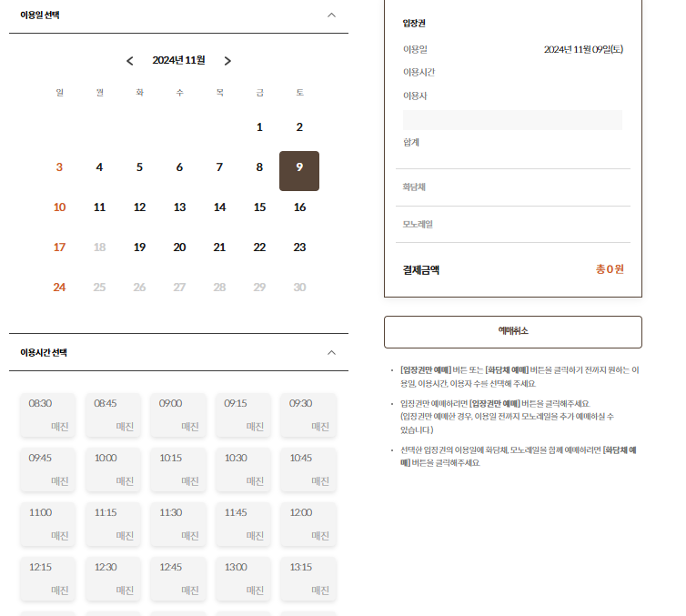This screenshot has height=616, width=686.
Task: Choose the 09:15 time slot
Action: (x=243, y=415)
